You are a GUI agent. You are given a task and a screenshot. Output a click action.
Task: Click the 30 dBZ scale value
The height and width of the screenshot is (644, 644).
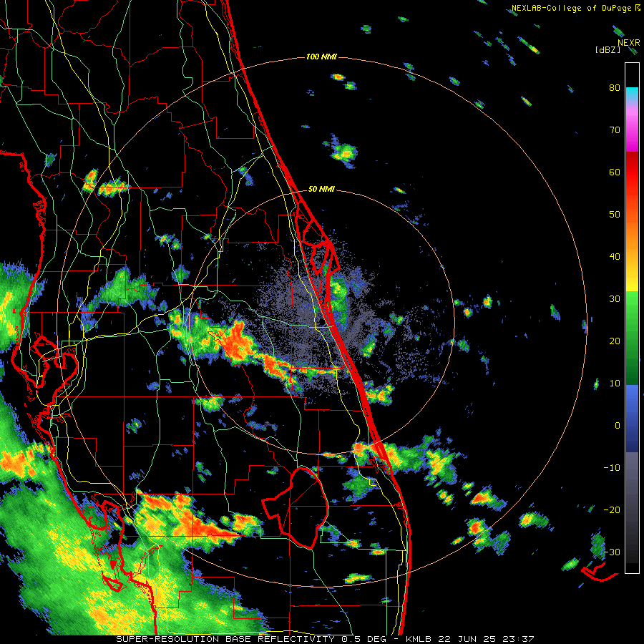coord(615,298)
